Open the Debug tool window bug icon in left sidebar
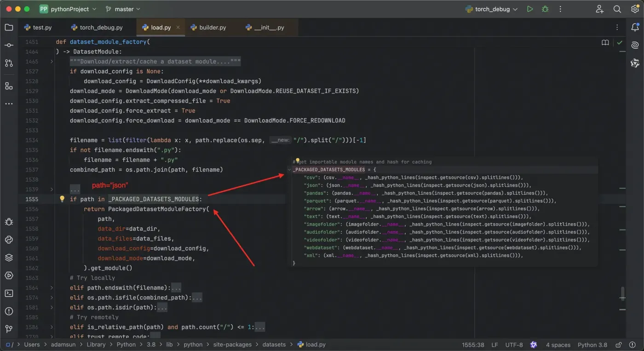644x351 pixels. tap(9, 222)
